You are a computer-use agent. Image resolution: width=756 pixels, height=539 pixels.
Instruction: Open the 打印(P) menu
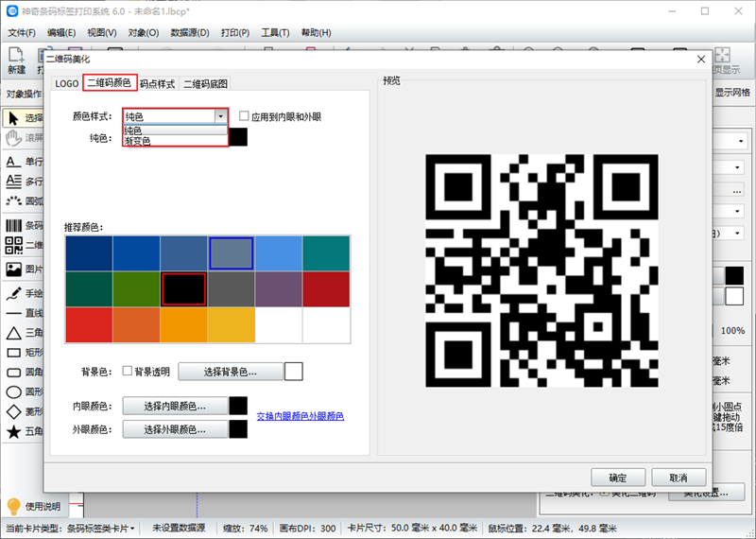tap(235, 33)
